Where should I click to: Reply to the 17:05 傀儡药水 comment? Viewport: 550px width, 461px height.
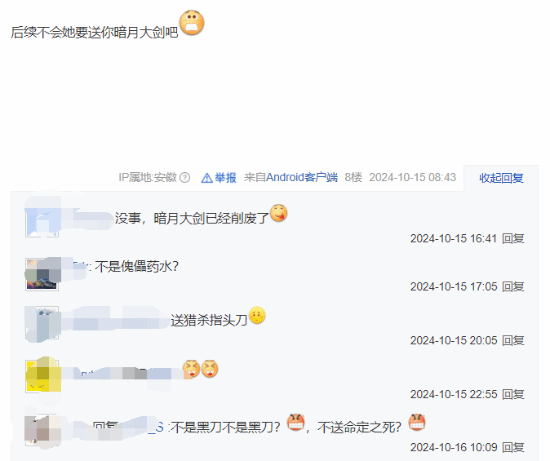click(513, 287)
